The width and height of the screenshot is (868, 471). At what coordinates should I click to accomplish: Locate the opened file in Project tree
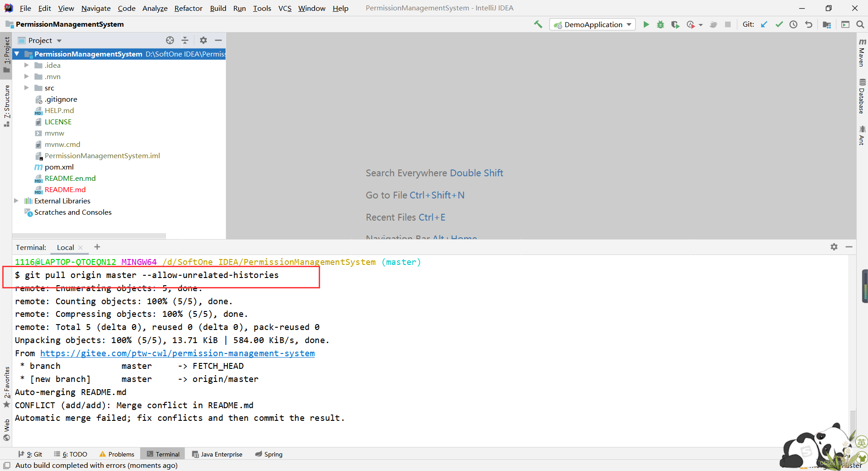(x=170, y=40)
